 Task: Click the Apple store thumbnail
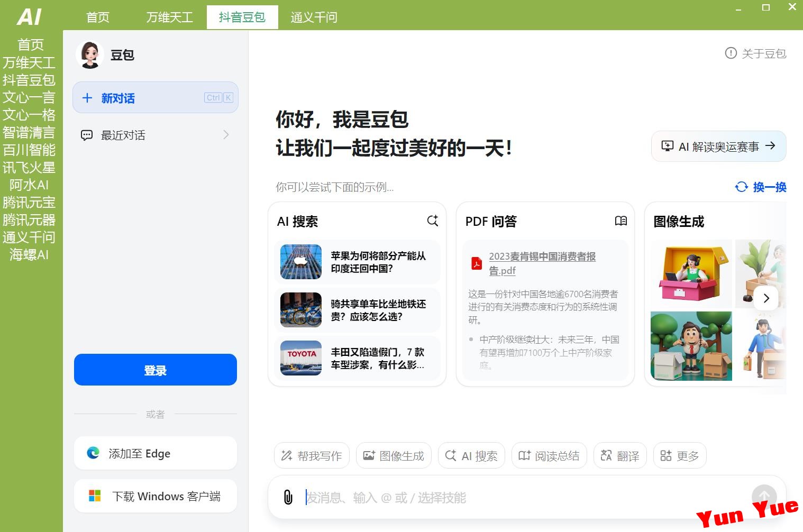(x=301, y=262)
